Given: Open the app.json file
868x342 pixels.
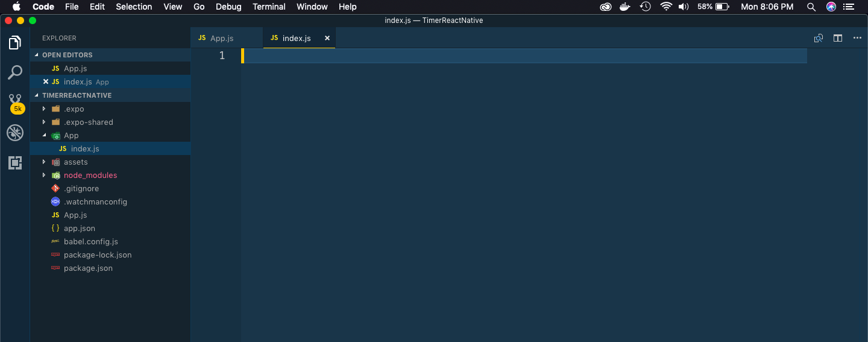Looking at the screenshot, I should click(110, 229).
